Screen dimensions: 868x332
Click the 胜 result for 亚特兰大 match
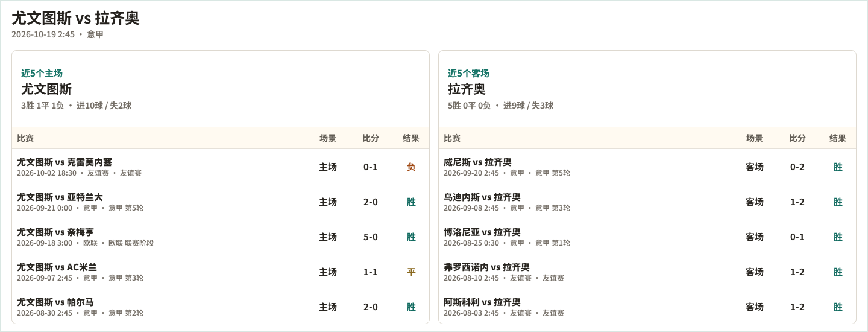tap(411, 202)
